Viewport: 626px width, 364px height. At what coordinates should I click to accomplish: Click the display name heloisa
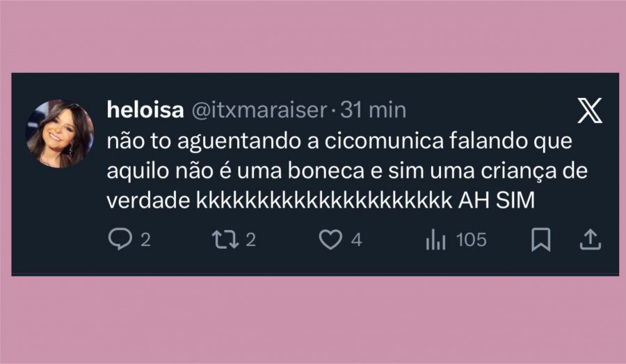(144, 110)
